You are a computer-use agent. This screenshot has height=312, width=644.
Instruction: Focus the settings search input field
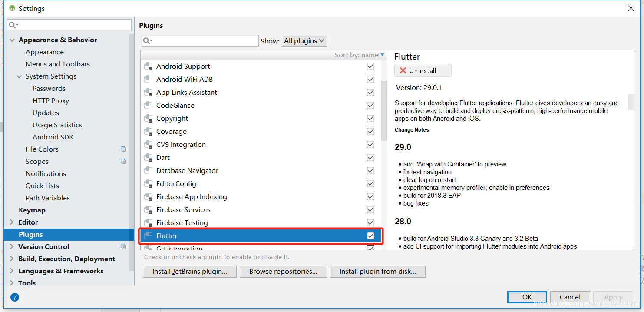[x=69, y=25]
